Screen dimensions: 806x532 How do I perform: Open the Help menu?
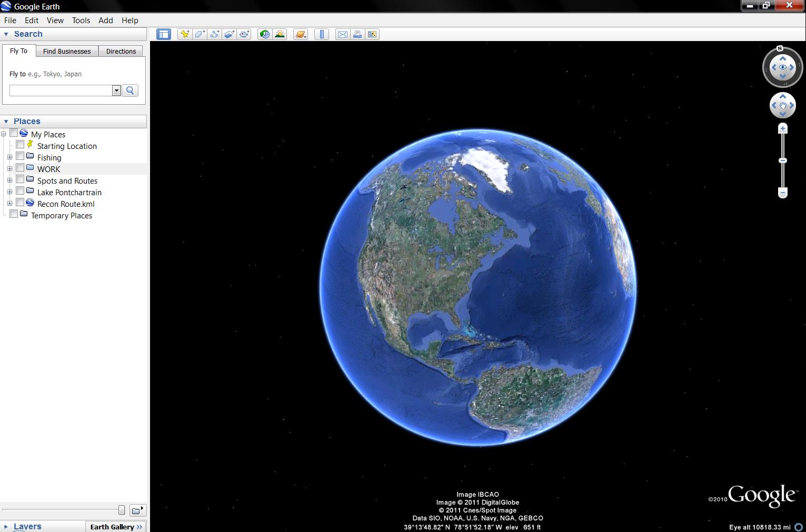[x=130, y=21]
